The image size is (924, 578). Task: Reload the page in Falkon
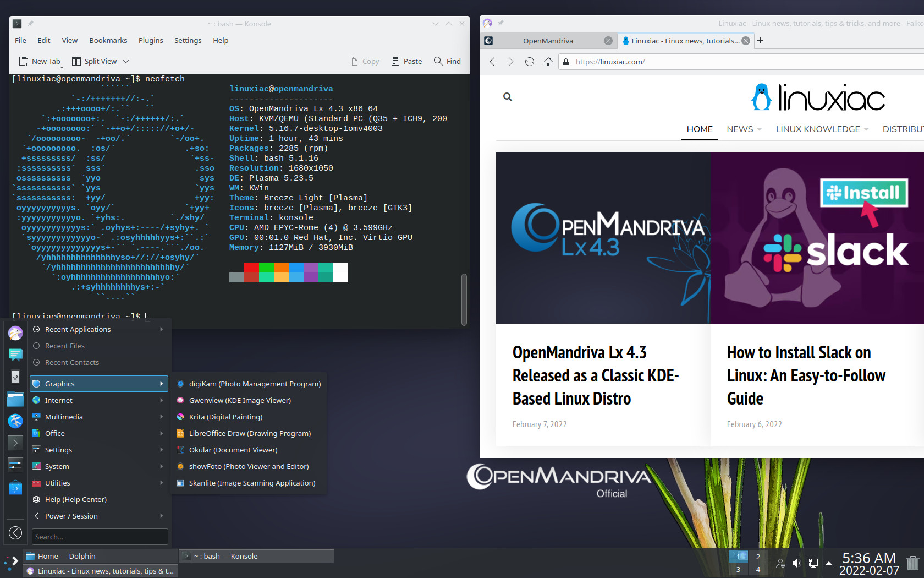530,62
